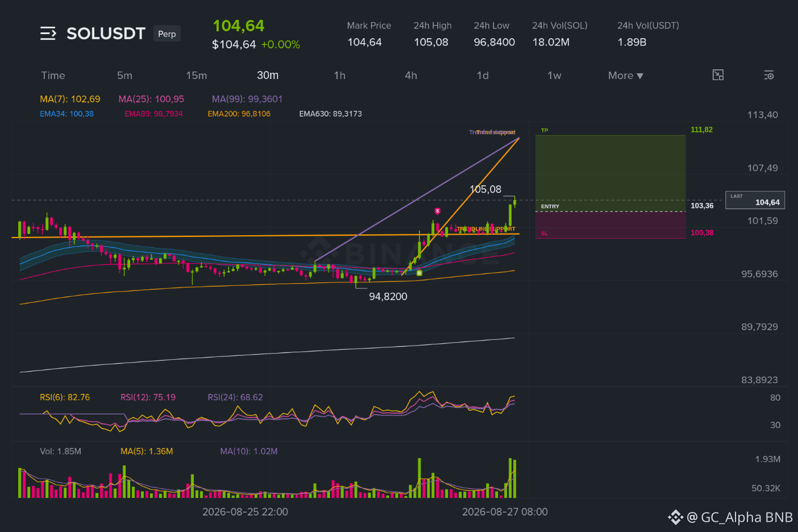The image size is (798, 532).
Task: Click the 24h Low value 96,8400
Action: [x=494, y=42]
